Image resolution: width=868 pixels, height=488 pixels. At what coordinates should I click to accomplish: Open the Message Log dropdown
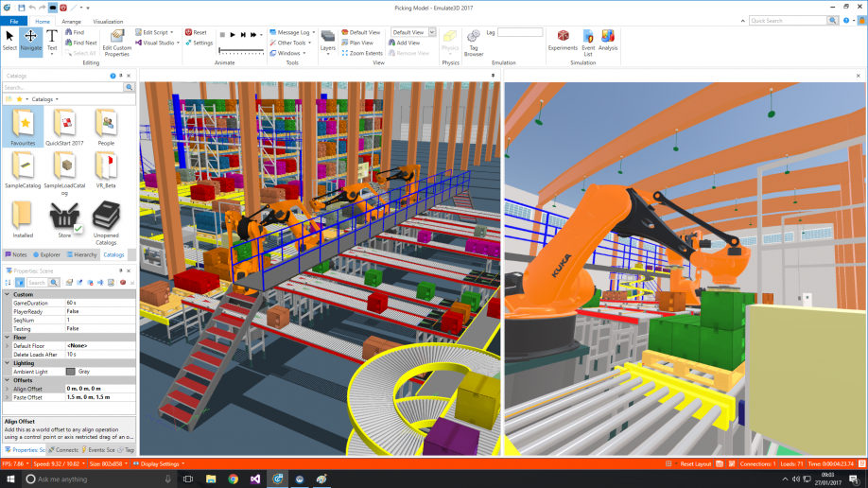coord(292,33)
